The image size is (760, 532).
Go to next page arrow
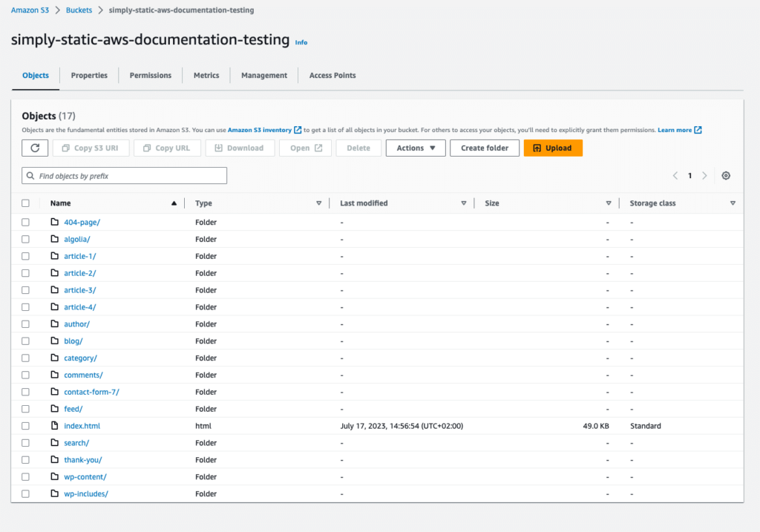[x=705, y=175]
